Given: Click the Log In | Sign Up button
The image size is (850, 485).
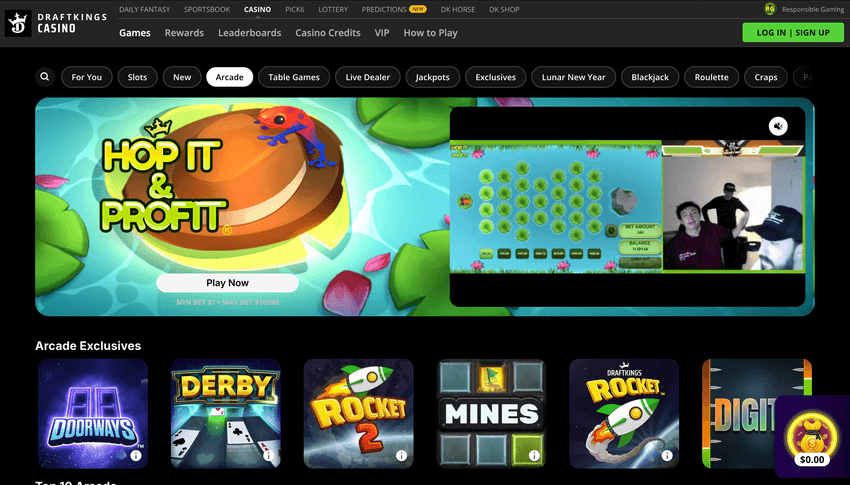Looking at the screenshot, I should pyautogui.click(x=793, y=33).
